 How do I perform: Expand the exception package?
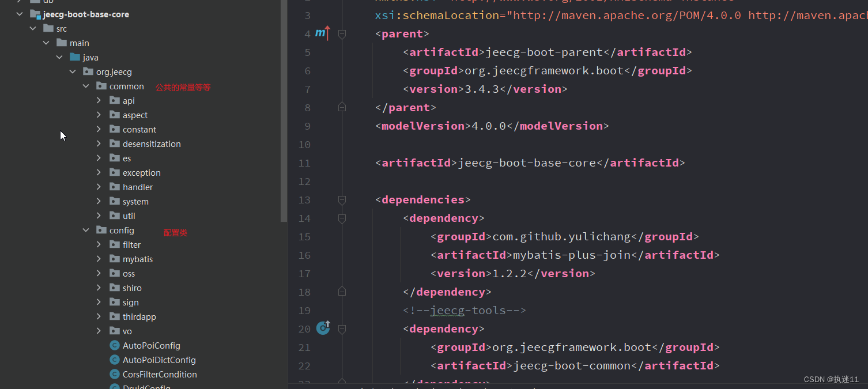[99, 172]
